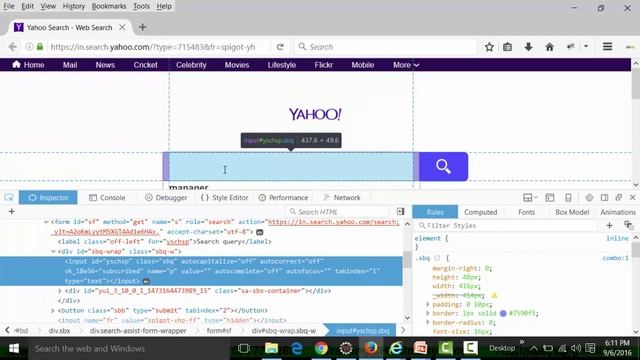The height and width of the screenshot is (360, 640).
Task: Click the Filter Styles field
Action: coord(507,225)
